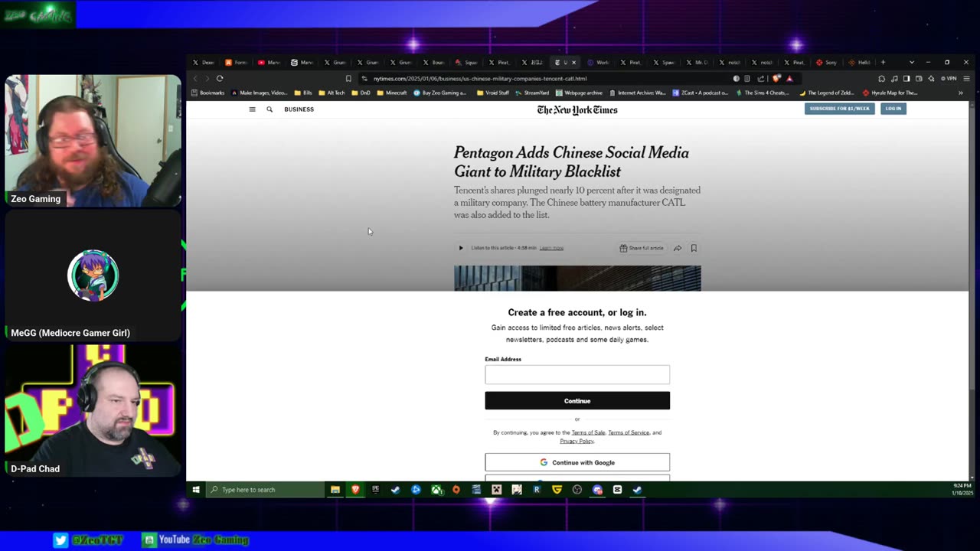980x551 pixels.
Task: Save the article with the bookmark icon
Action: tap(694, 248)
